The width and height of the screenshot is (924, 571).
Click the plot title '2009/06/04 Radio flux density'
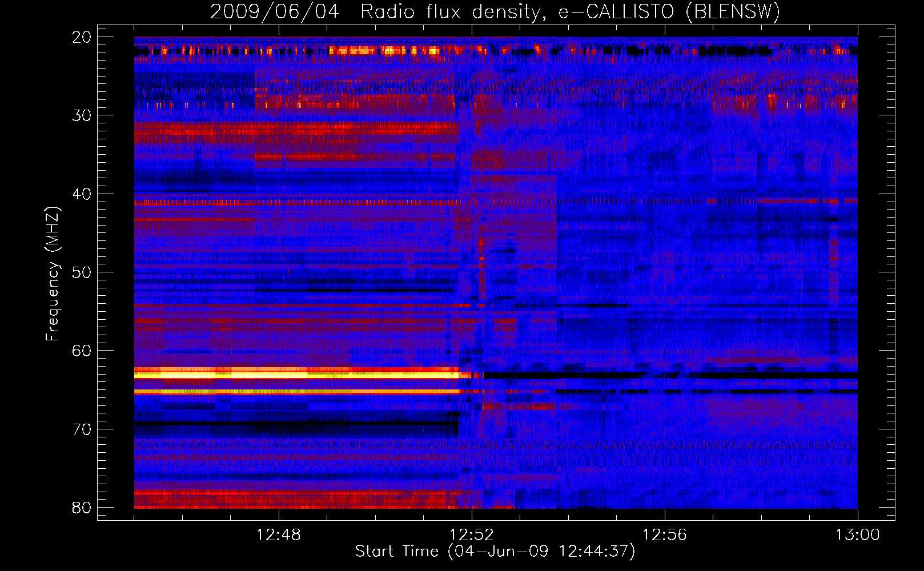[495, 11]
